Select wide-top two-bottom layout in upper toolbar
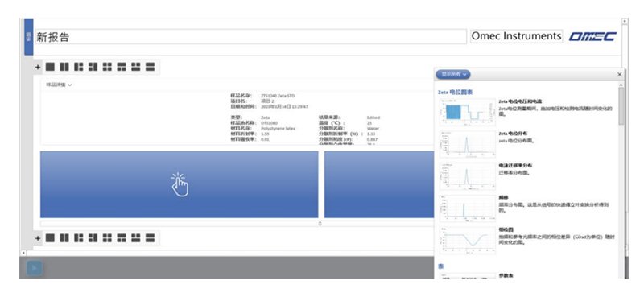644x293 pixels. click(122, 67)
